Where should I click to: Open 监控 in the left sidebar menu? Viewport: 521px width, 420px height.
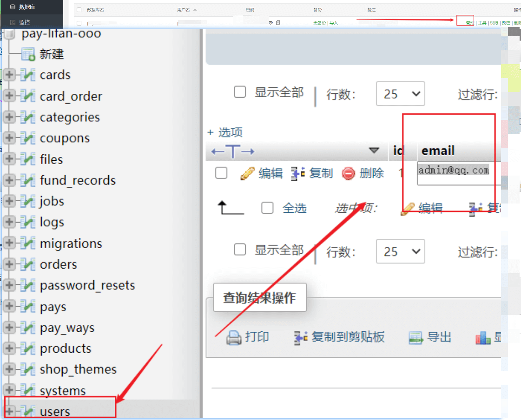(24, 22)
